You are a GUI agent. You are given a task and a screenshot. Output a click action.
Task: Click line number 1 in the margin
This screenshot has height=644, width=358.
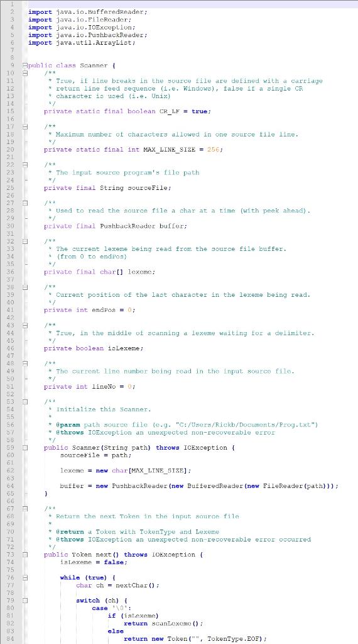(x=13, y=4)
